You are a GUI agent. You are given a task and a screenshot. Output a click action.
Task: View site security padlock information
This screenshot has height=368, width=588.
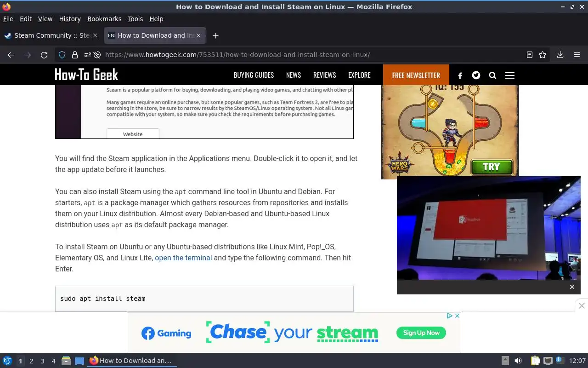tap(75, 55)
